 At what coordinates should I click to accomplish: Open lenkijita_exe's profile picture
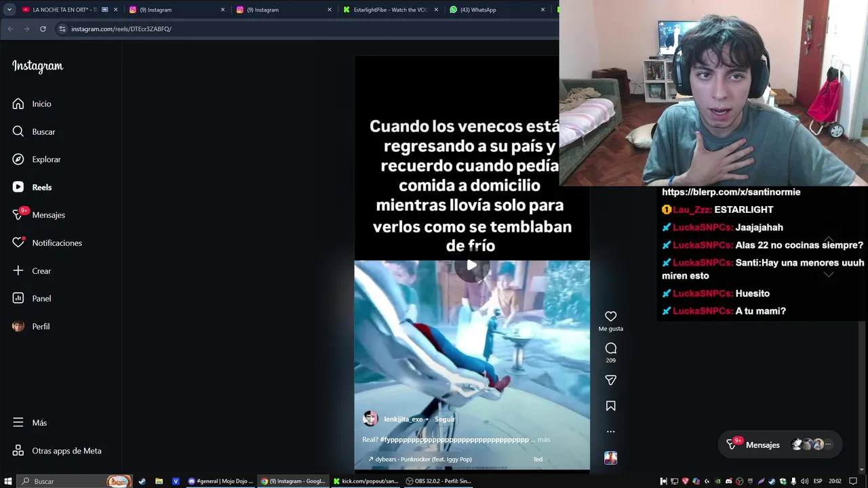click(x=370, y=419)
